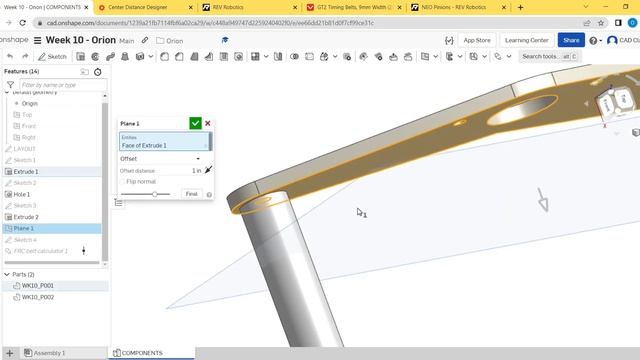
Task: Open the dropdown arrow next to Thicken tool
Action: coord(151,56)
